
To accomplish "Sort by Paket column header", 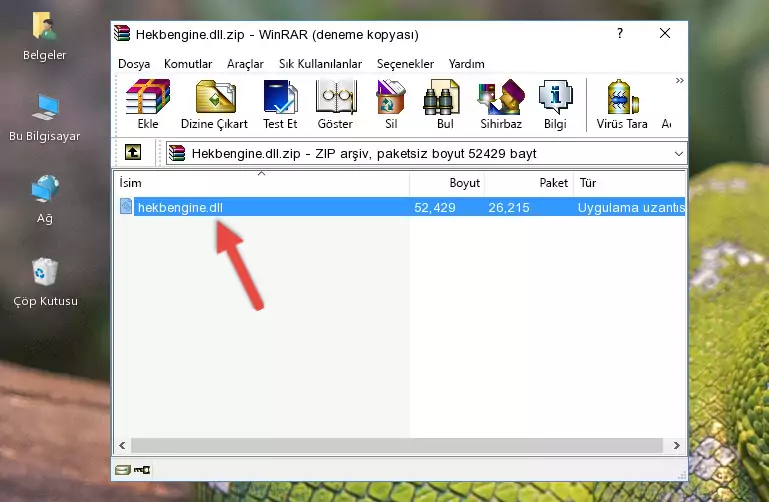I will (529, 182).
